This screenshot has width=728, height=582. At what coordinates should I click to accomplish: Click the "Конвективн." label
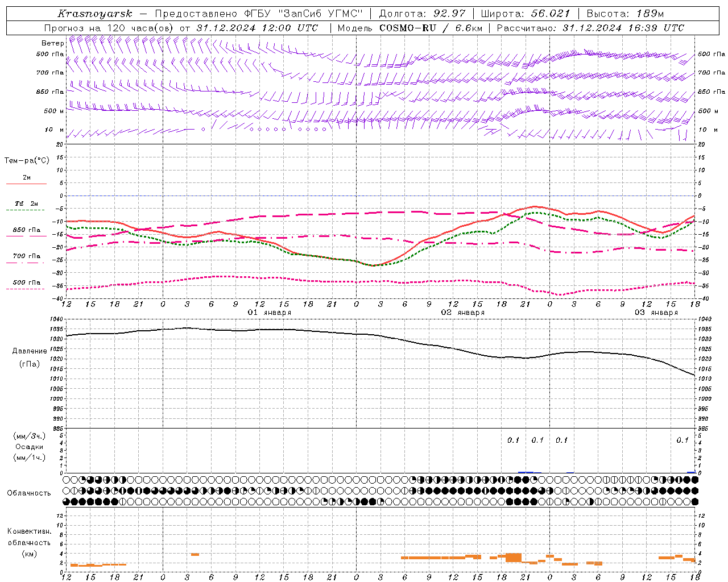point(29,531)
